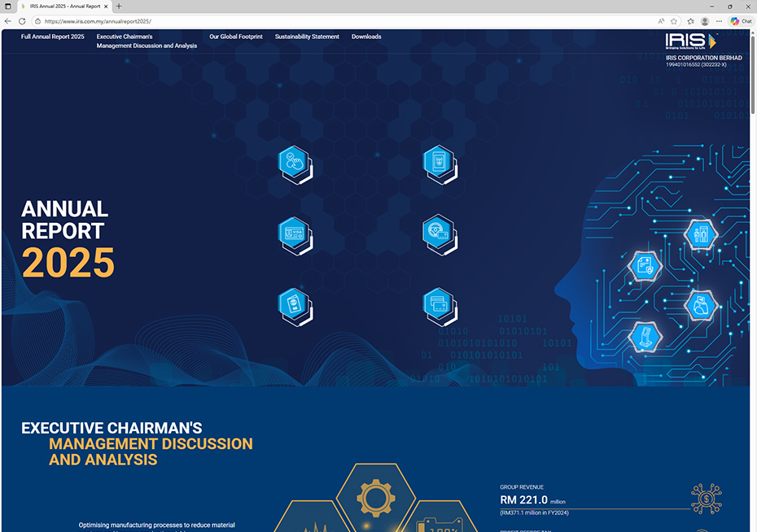Go to the Sustainability Statement section
The image size is (757, 532).
[x=307, y=37]
